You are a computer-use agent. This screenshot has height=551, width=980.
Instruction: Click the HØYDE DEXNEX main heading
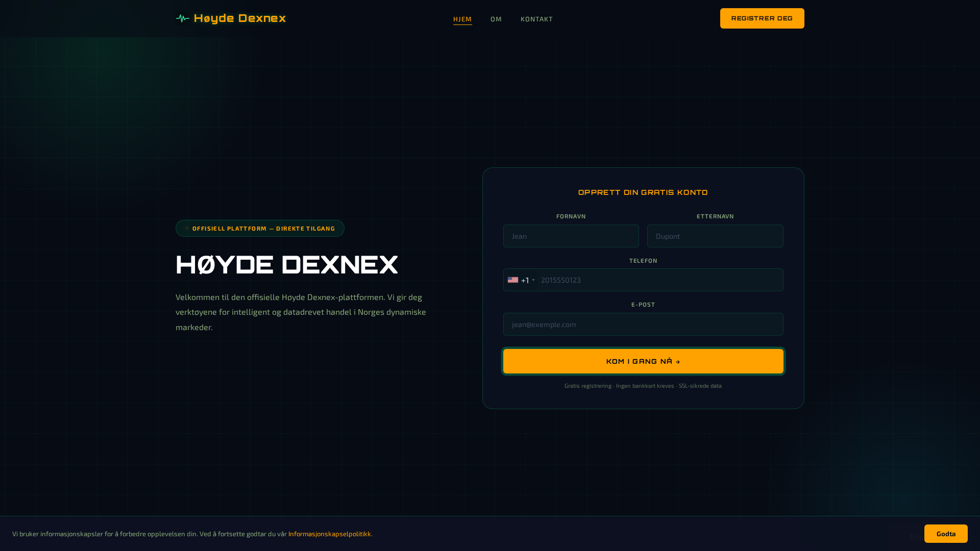[287, 265]
